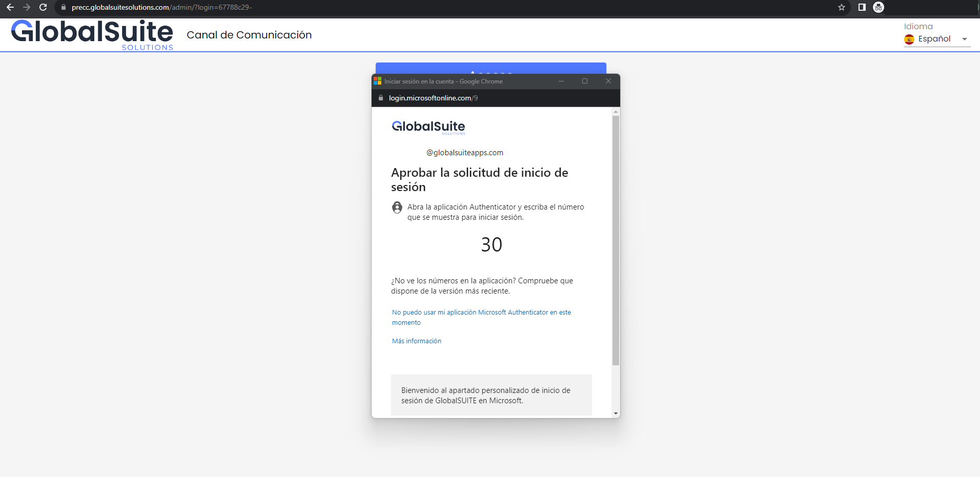
Task: Click the Incognito profile icon
Action: (x=879, y=7)
